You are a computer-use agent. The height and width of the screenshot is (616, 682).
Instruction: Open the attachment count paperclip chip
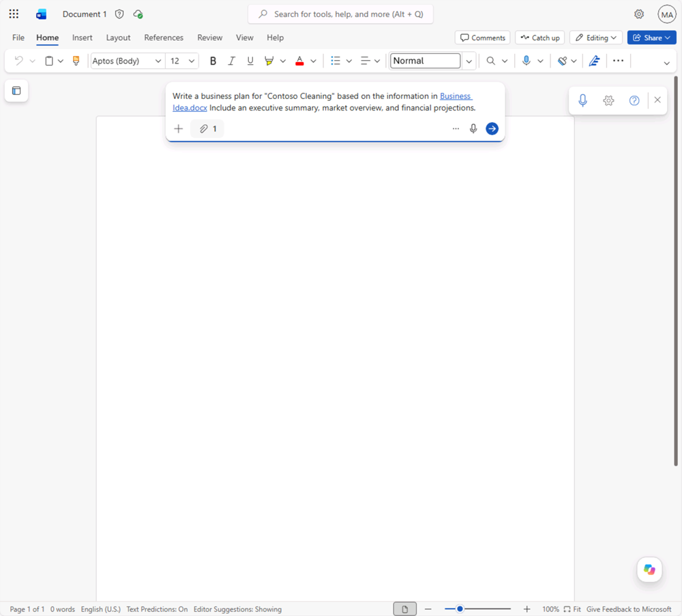tap(207, 129)
